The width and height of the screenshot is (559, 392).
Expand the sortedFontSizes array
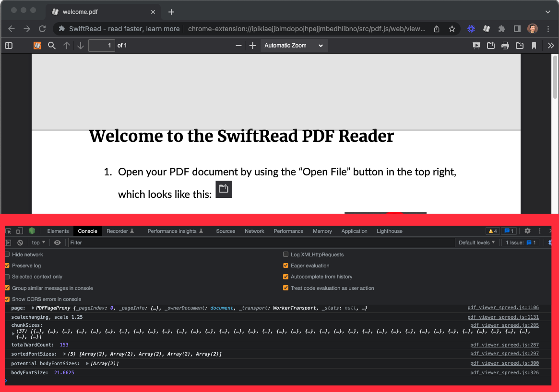click(64, 354)
